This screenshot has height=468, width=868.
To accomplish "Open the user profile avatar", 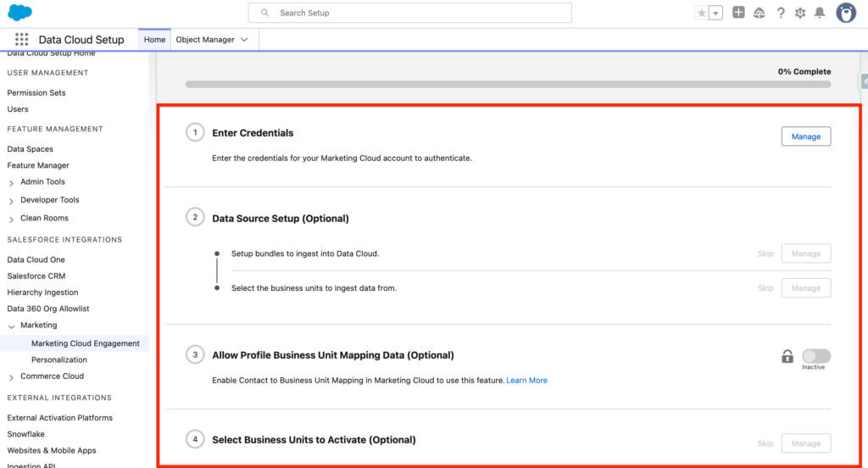I will [845, 13].
